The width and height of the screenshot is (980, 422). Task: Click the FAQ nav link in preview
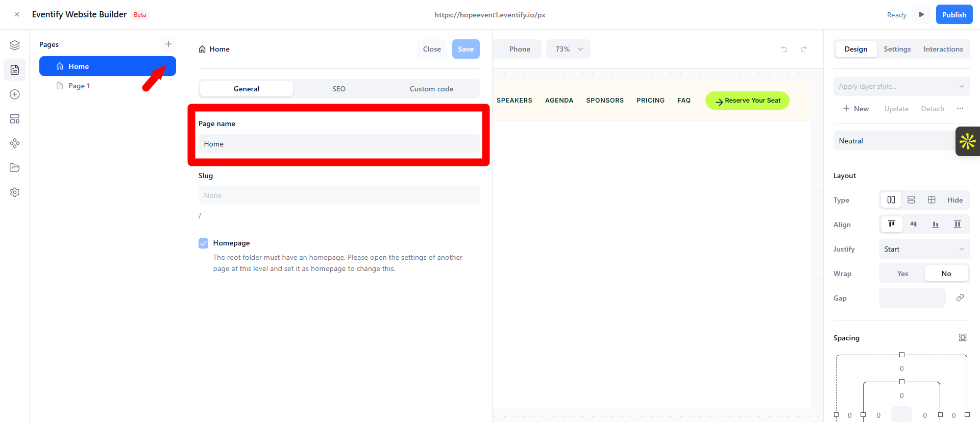684,101
